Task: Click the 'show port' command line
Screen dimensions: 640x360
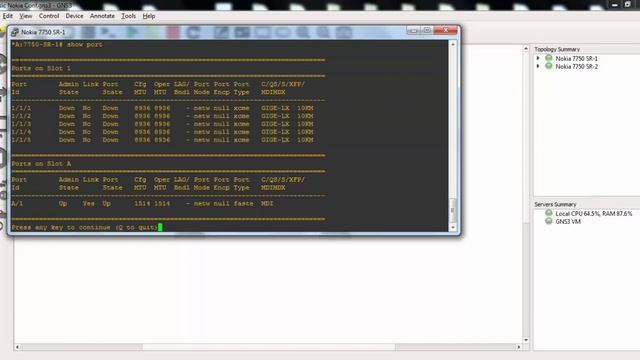Action: point(57,44)
